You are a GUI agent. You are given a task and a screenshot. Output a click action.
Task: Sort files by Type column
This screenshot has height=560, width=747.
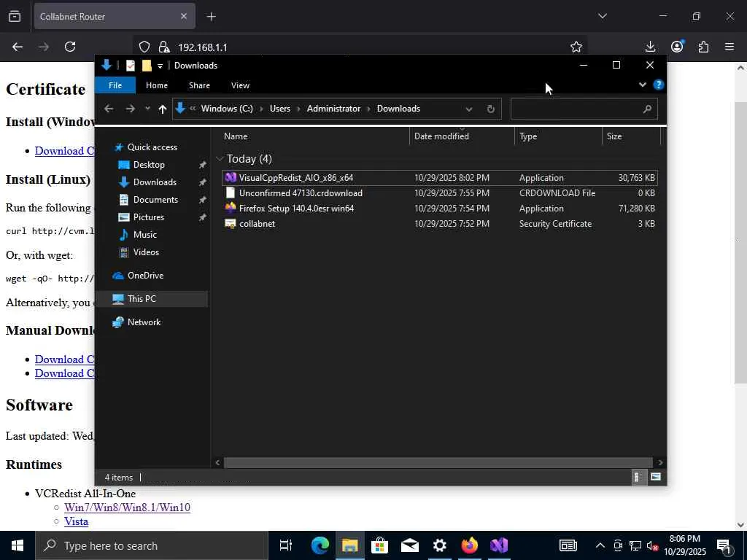tap(558, 136)
